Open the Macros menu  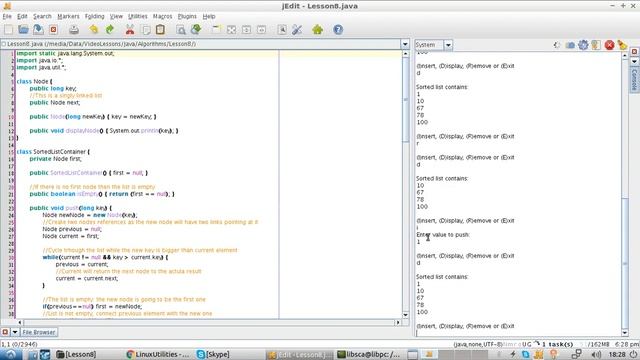[162, 16]
